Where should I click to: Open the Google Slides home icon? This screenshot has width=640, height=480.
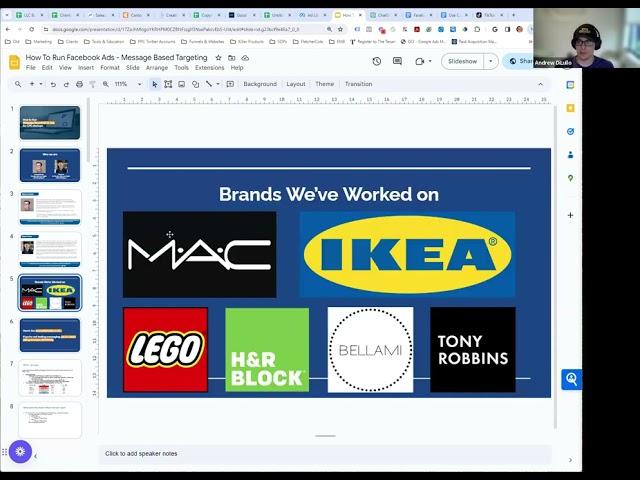coord(14,62)
